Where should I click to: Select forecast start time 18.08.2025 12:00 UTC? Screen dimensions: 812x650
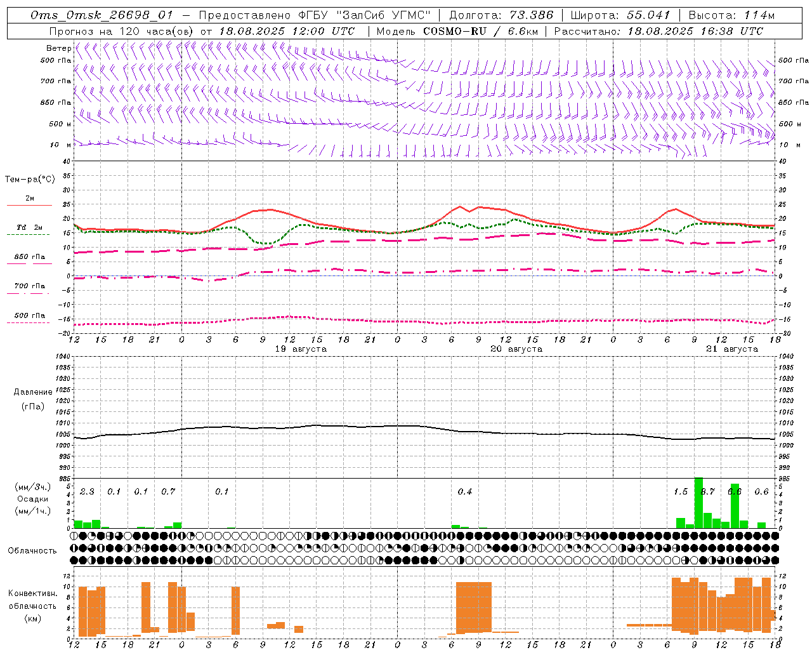pos(286,31)
